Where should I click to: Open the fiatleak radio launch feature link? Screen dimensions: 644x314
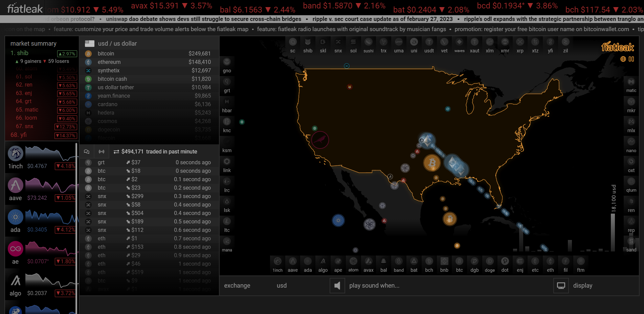point(352,29)
